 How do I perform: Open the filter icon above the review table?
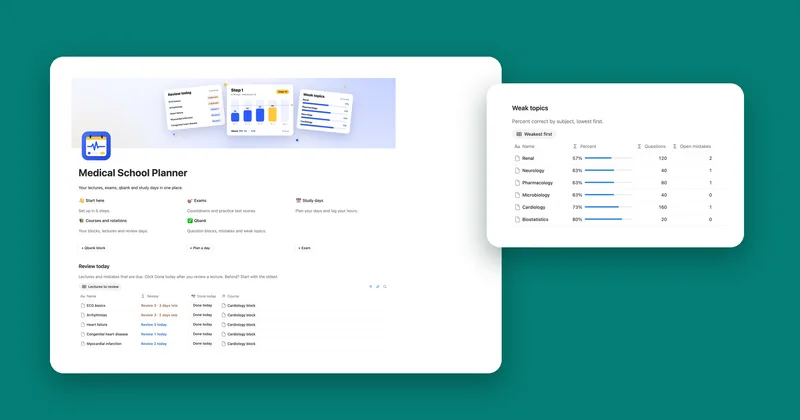click(x=370, y=287)
